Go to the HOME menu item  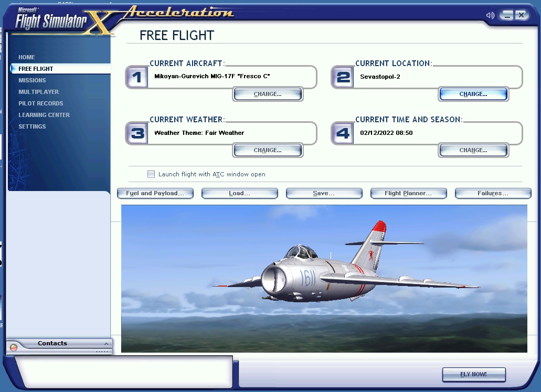point(27,57)
